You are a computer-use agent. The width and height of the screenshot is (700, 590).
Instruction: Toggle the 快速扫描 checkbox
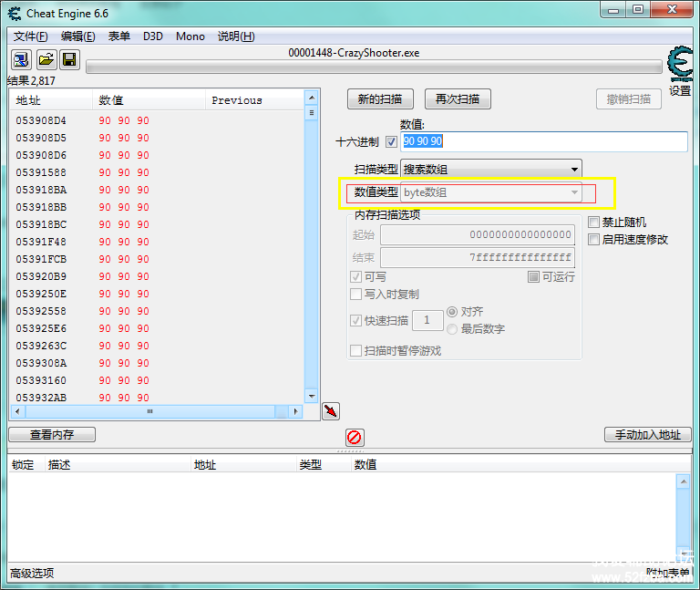click(355, 321)
